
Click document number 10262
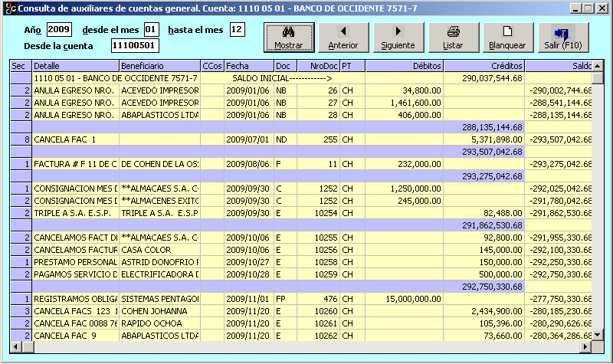point(326,336)
